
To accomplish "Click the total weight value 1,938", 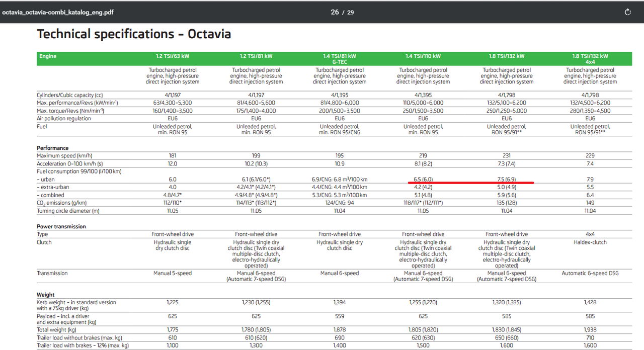I will coord(590,330).
